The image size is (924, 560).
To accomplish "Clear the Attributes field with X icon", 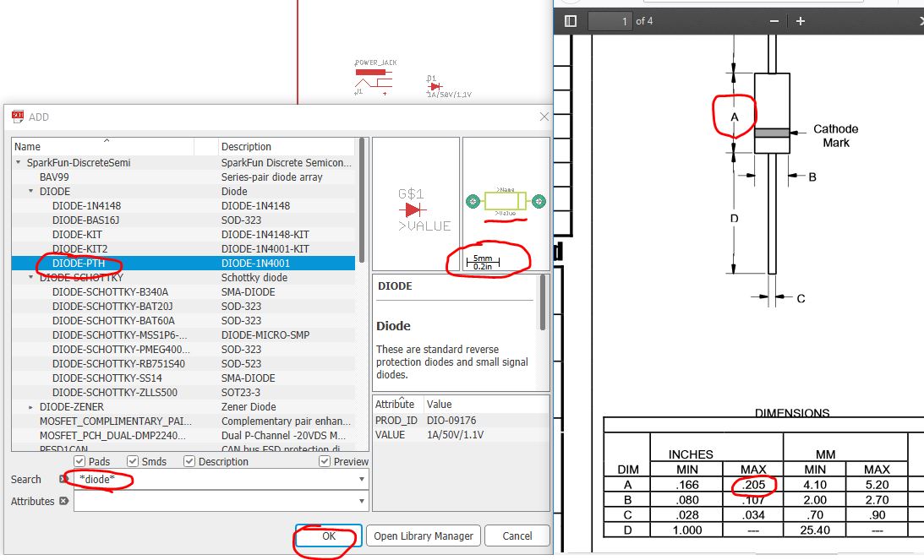I will tap(63, 502).
